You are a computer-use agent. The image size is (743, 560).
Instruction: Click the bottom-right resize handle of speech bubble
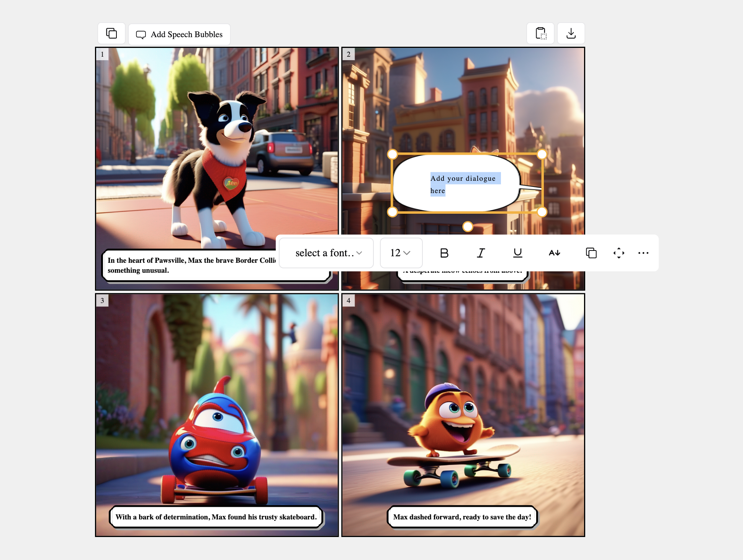pyautogui.click(x=542, y=212)
